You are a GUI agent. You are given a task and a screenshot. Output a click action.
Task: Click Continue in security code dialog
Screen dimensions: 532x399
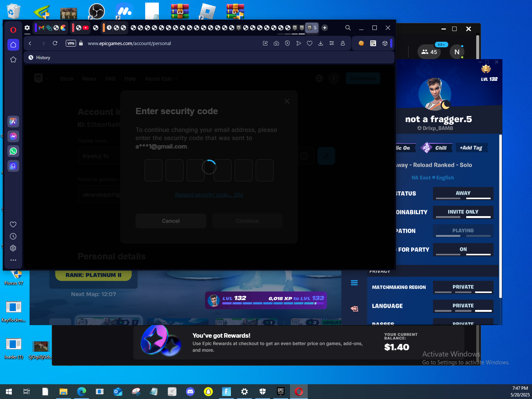247,221
